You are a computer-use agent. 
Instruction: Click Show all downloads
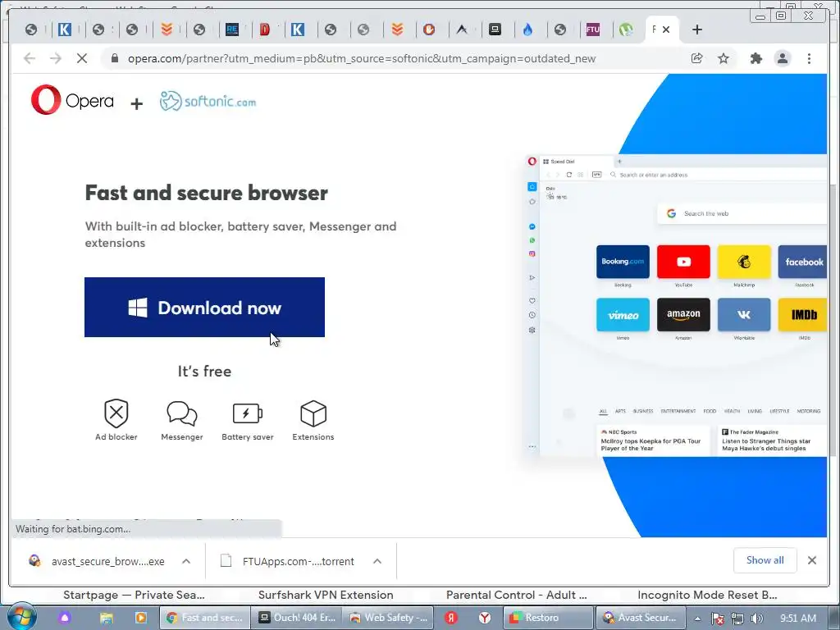tap(765, 559)
